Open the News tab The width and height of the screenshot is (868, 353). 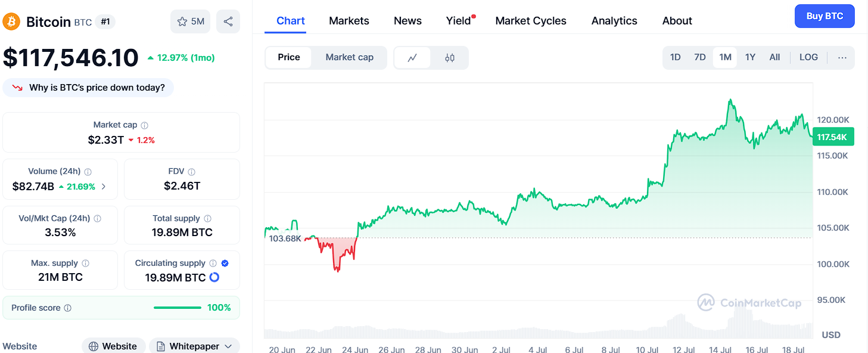(x=407, y=21)
